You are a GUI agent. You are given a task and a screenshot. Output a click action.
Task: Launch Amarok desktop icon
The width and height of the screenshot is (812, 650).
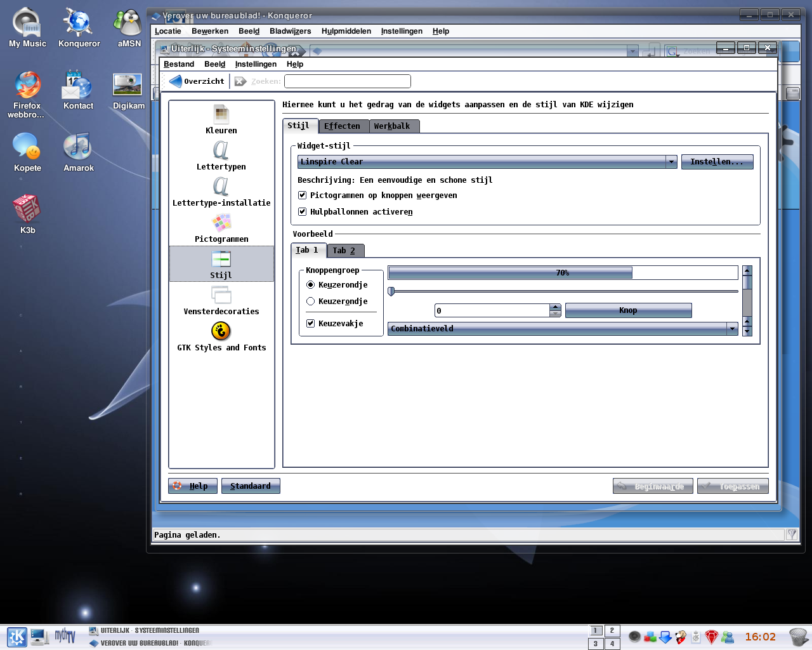(79, 152)
